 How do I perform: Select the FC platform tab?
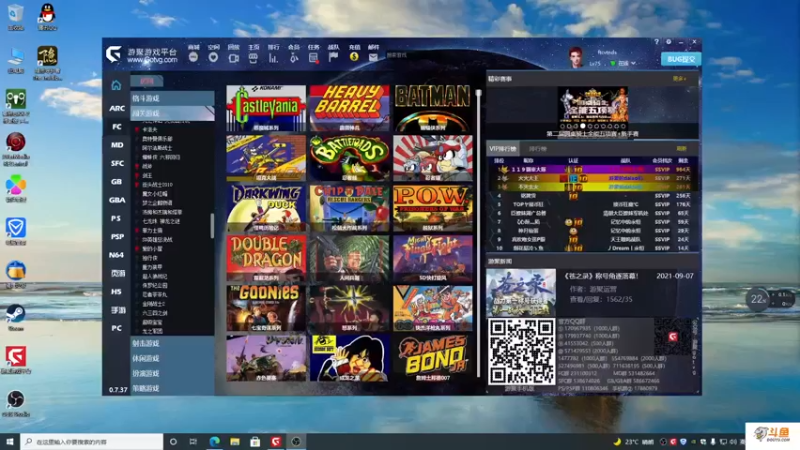point(117,127)
